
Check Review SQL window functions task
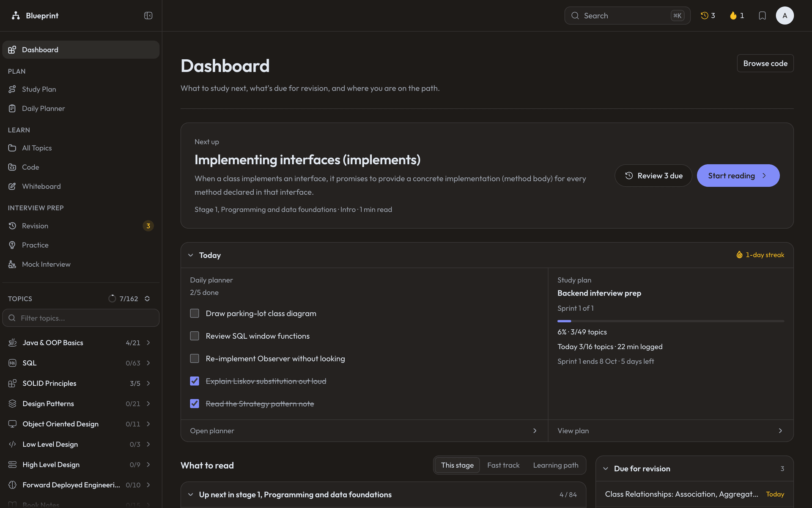(195, 336)
